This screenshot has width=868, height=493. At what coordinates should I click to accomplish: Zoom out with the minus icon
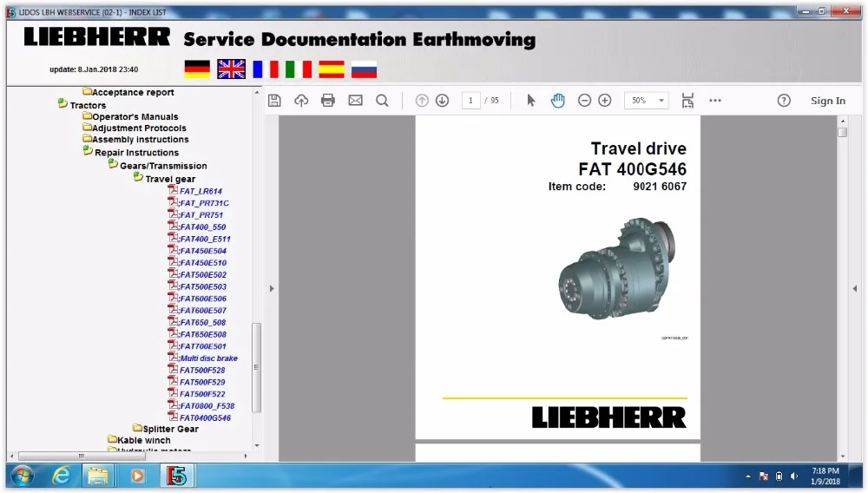click(584, 101)
